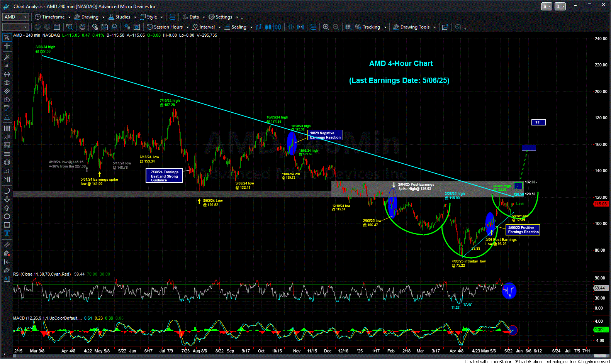Click the delete drawing objects icon
Image resolution: width=611 pixels, height=364 pixels.
7,253
